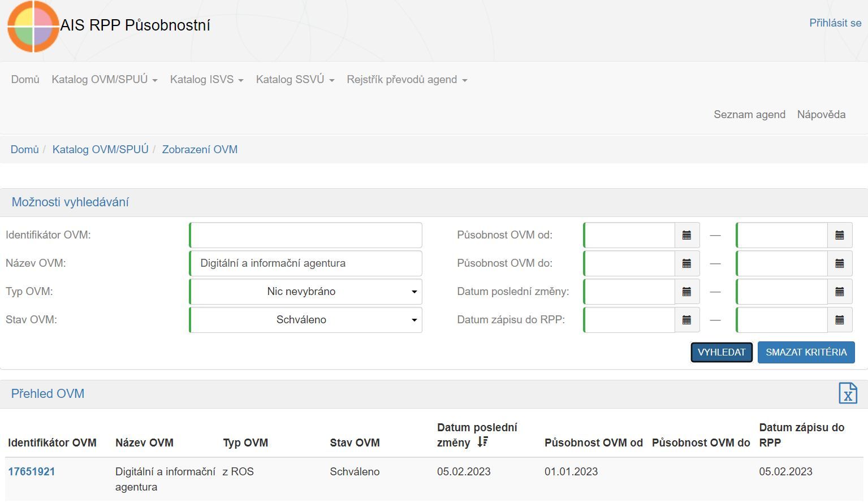Open the Rejstřík převodů agend menu
The image size is (868, 503).
click(x=407, y=80)
